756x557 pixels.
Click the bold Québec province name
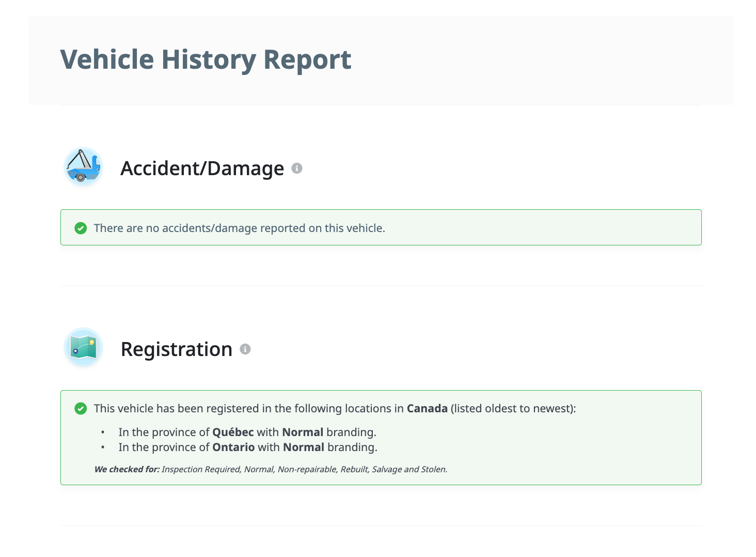click(x=233, y=432)
